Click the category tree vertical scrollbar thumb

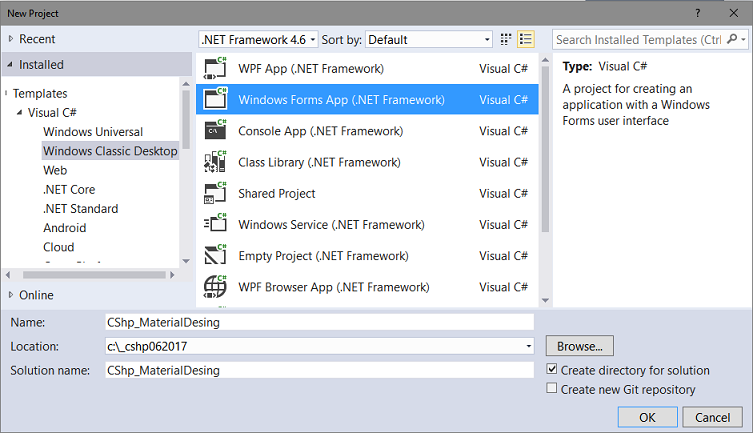tap(186, 119)
